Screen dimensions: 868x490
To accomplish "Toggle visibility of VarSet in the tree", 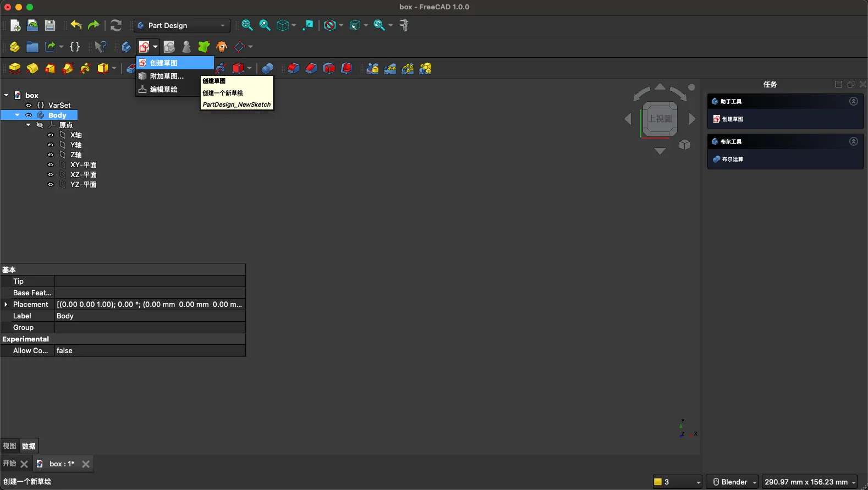I will click(29, 105).
